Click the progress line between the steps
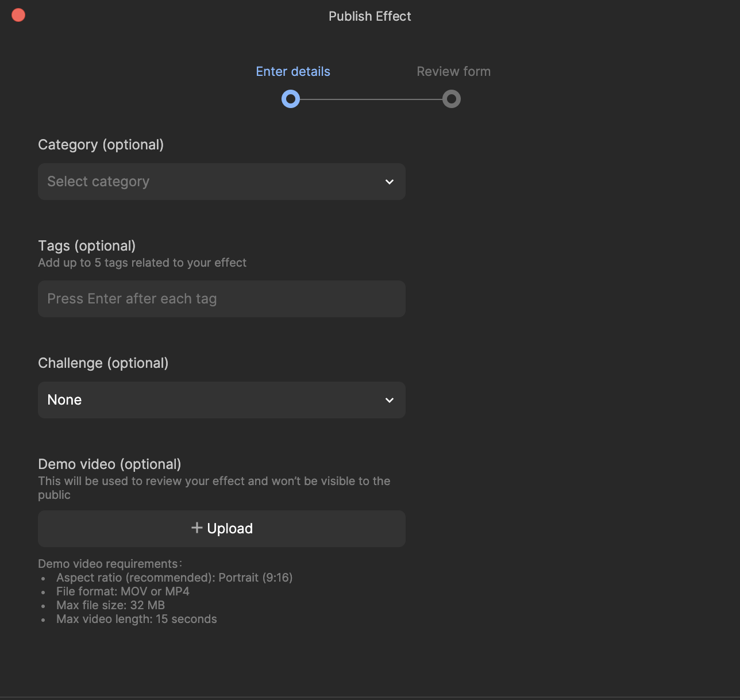This screenshot has width=740, height=700. [x=371, y=99]
